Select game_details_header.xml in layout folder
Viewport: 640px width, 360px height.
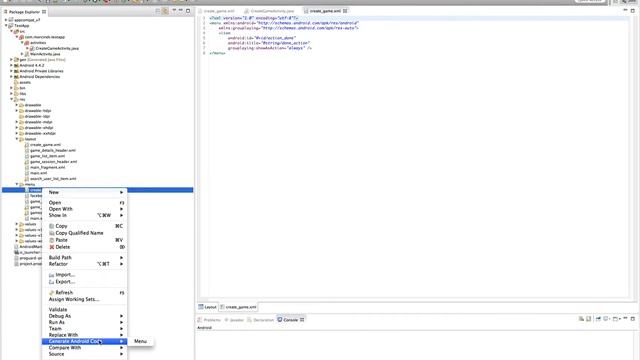click(x=53, y=151)
